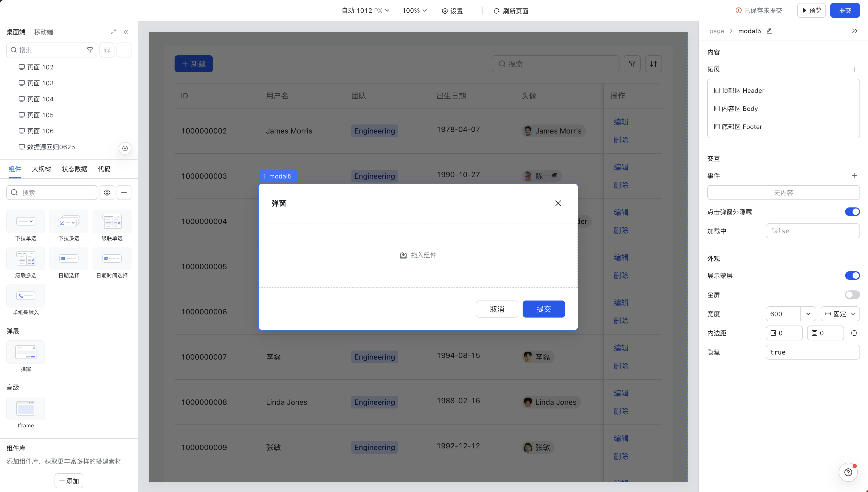Add an 事件 with plus icon
This screenshot has height=492, width=868.
[x=854, y=176]
